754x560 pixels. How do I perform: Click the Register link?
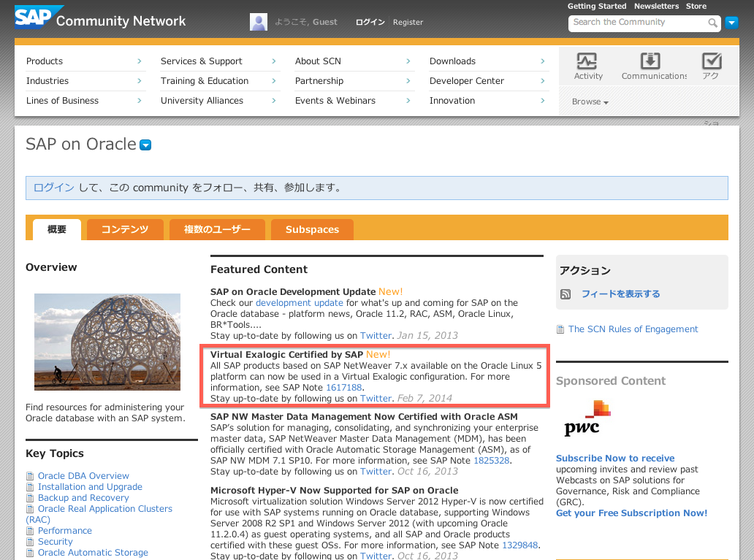[408, 22]
